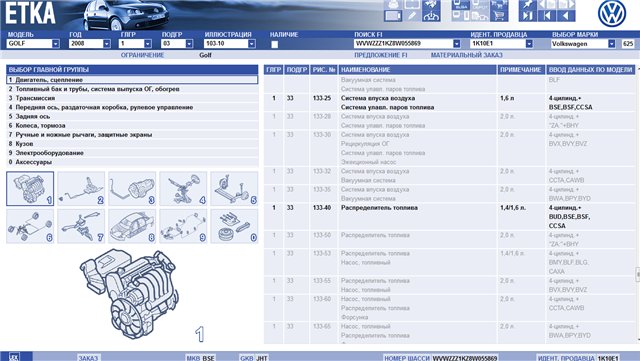The image size is (640, 361).
Task: Click the pushpin icon in top toolbar
Action: click(x=528, y=5)
